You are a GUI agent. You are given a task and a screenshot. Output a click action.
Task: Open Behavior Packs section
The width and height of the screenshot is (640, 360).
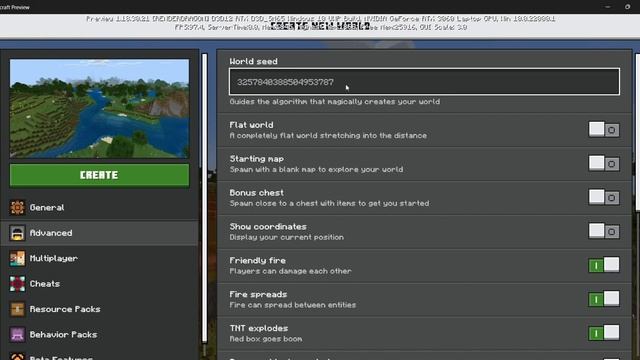coord(99,334)
